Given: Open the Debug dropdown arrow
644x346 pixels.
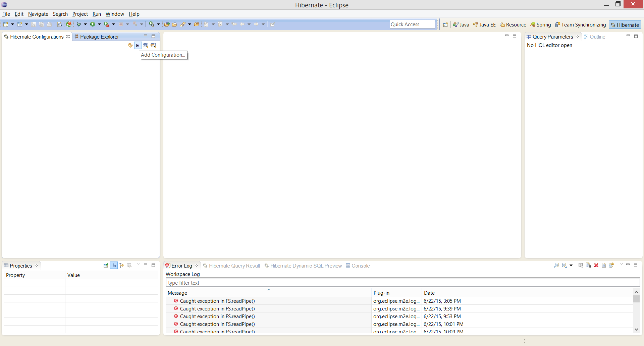Looking at the screenshot, I should point(85,24).
